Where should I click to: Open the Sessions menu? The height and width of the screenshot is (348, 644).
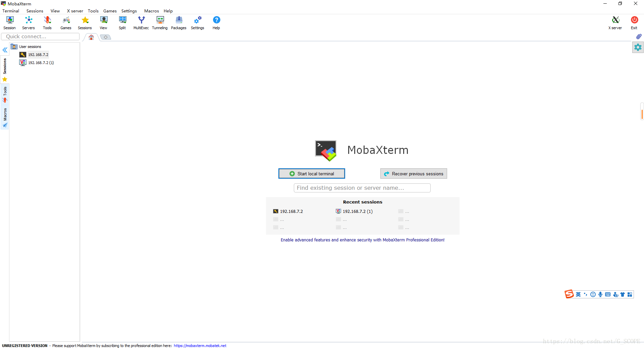(x=35, y=11)
